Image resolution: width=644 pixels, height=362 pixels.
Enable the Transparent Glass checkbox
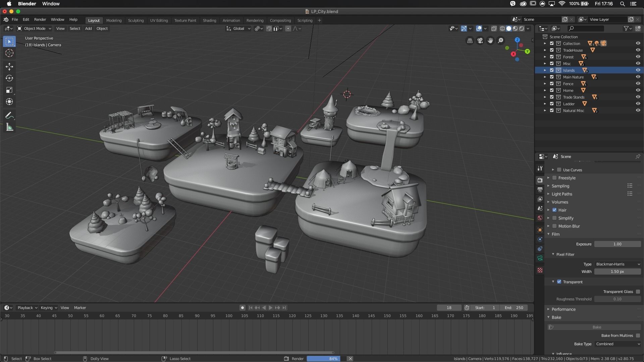coord(638,292)
